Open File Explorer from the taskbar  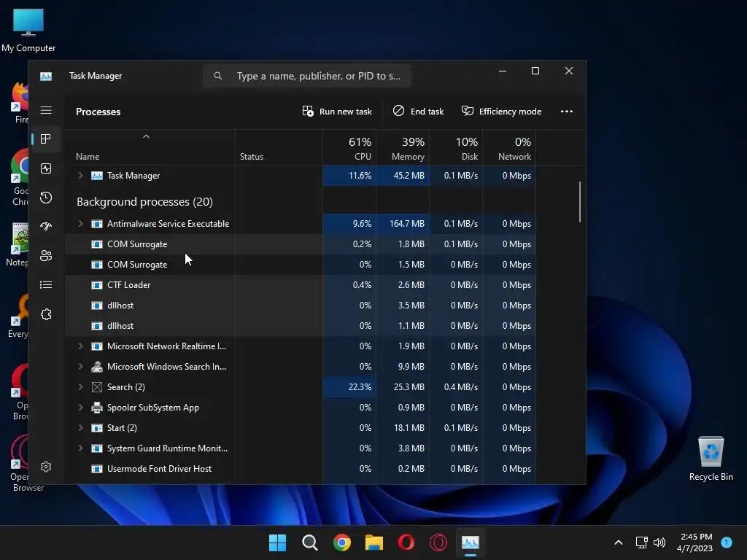coord(374,542)
